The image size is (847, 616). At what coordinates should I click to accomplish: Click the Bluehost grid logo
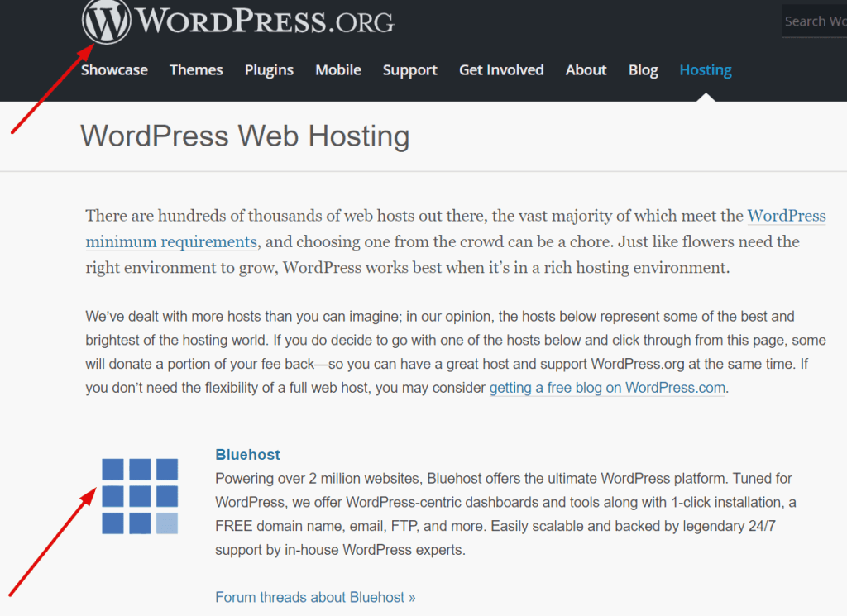click(x=140, y=496)
